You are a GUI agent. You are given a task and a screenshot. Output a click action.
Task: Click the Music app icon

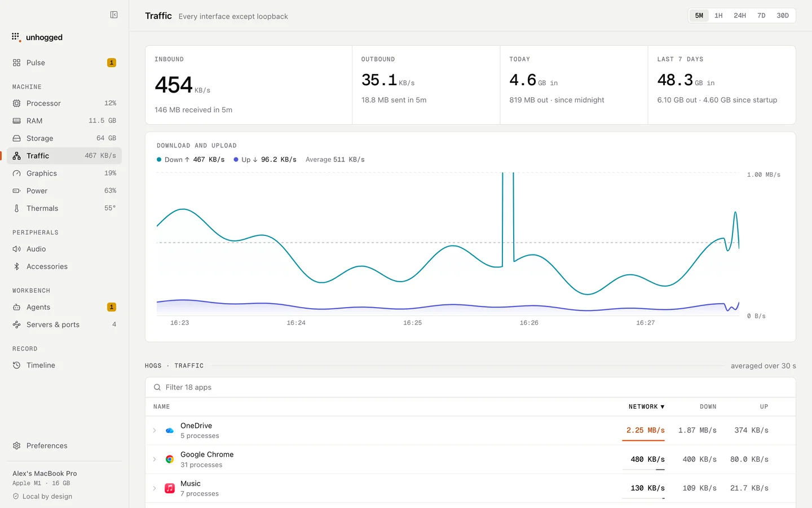170,488
